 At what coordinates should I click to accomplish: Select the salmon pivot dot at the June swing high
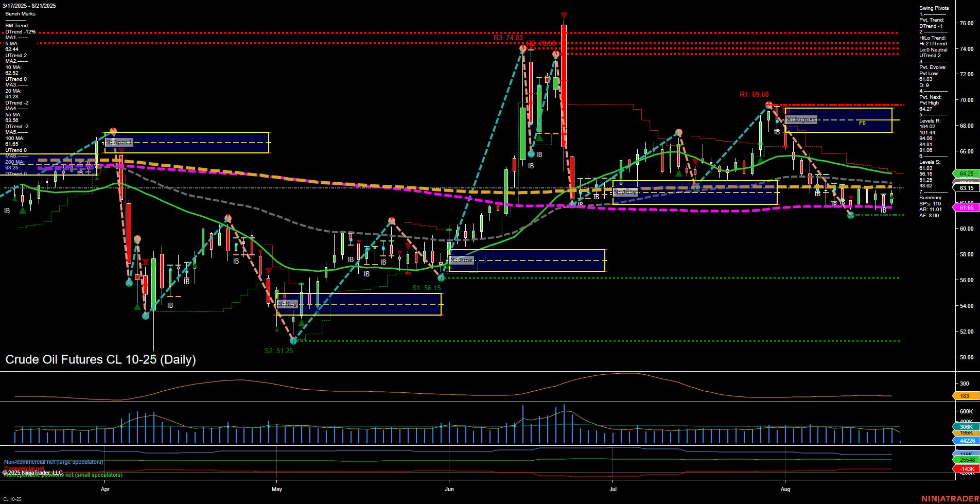(x=391, y=220)
